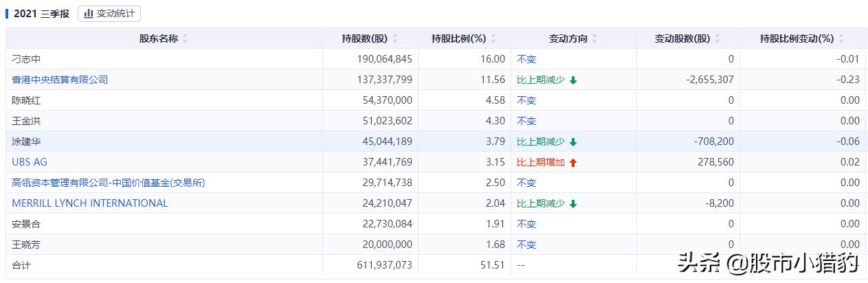This screenshot has height=283, width=868.
Task: Select shareholder name 刁志中
Action: pos(27,59)
